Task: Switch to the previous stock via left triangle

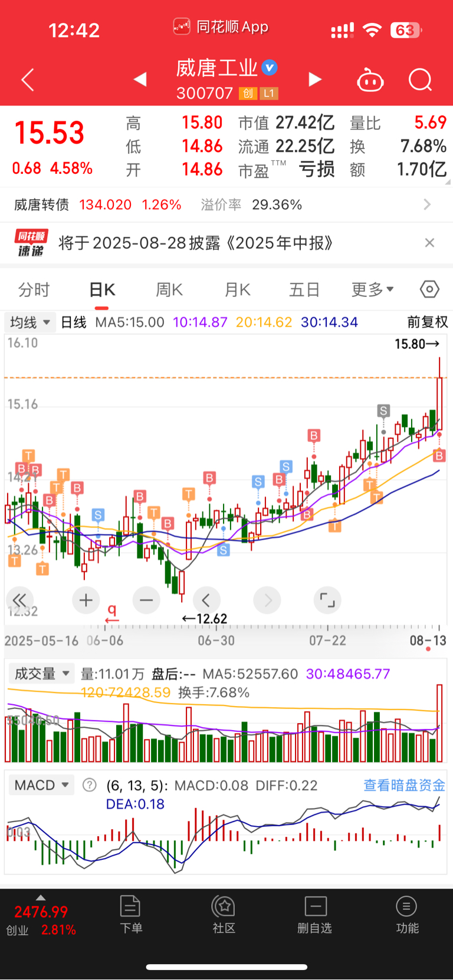Action: (x=140, y=79)
